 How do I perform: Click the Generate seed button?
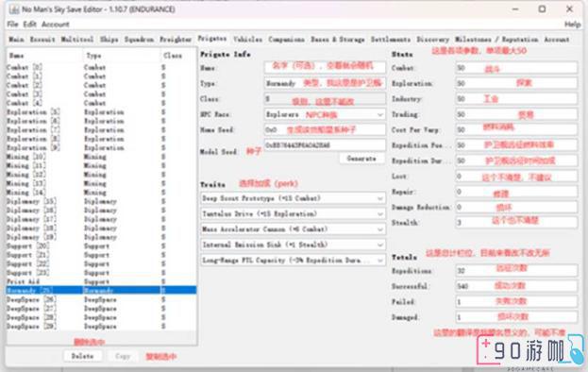click(x=361, y=159)
